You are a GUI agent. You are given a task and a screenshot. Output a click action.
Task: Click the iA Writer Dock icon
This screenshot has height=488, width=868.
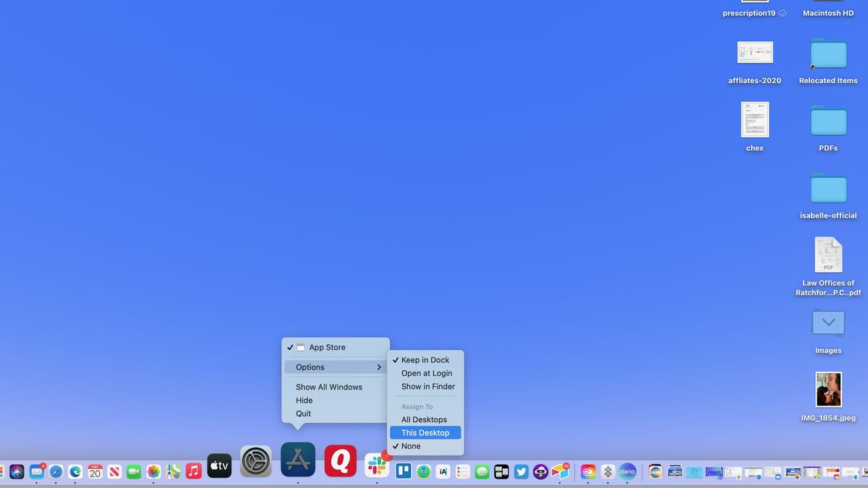[x=443, y=471]
